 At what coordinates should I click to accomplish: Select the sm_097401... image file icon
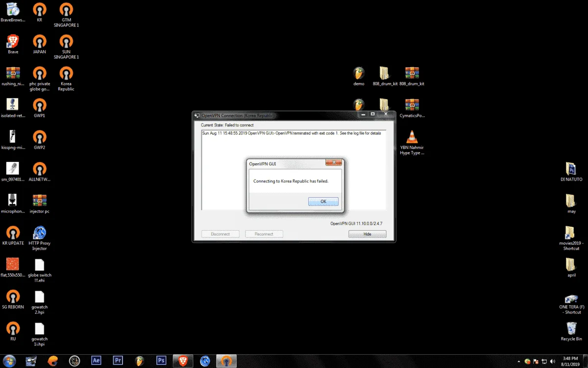point(13,172)
